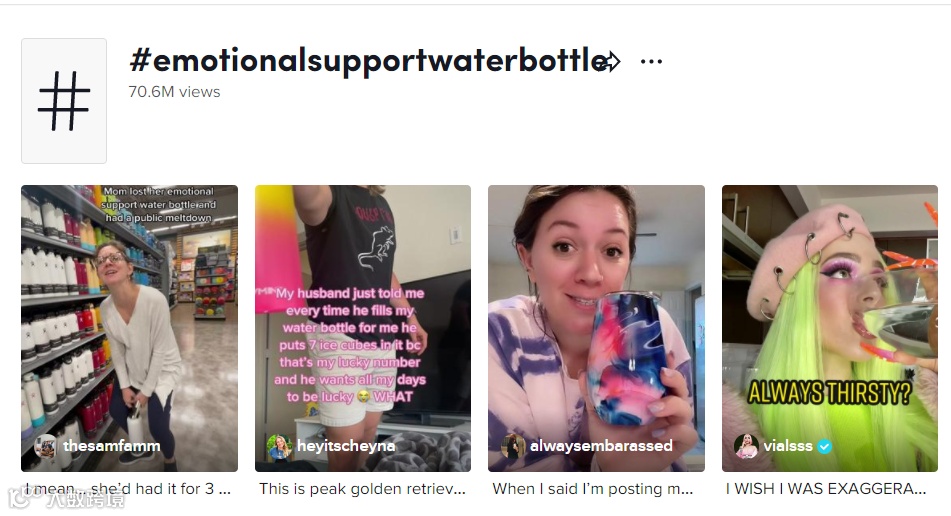Click the heyitscheyna username link

[346, 446]
